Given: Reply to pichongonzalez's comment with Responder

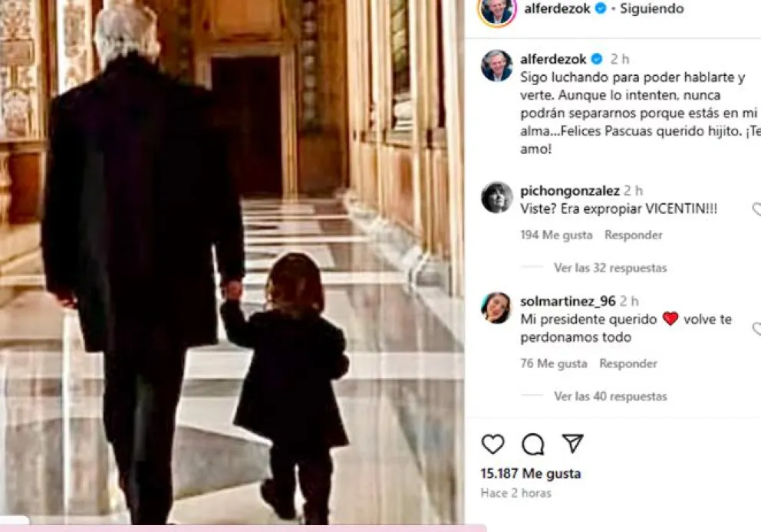Looking at the screenshot, I should tap(634, 235).
